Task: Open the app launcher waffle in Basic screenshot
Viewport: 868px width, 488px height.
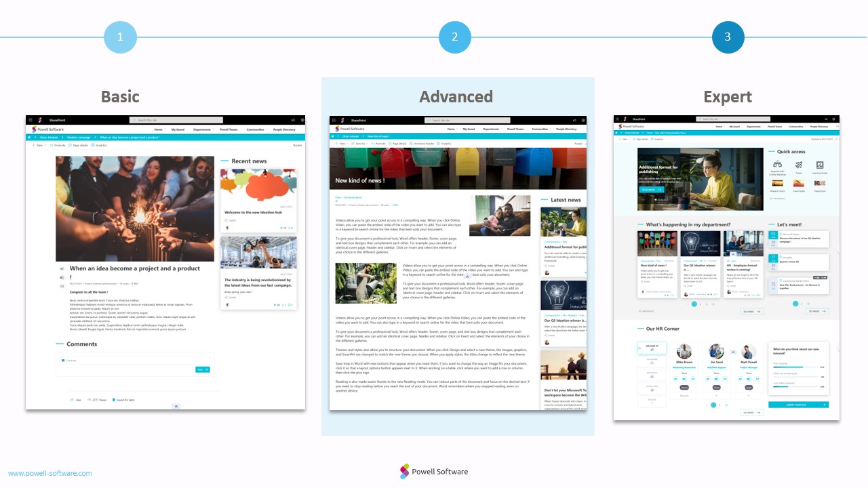Action: (31, 120)
